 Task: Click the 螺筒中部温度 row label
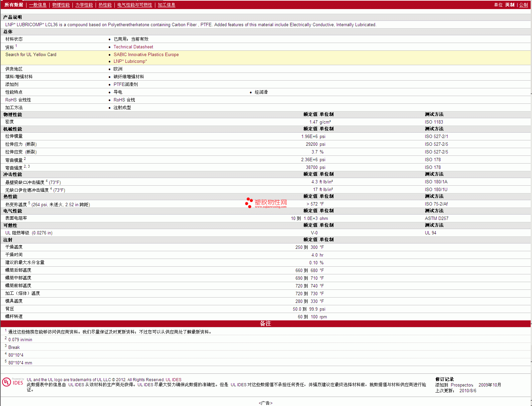[18, 278]
